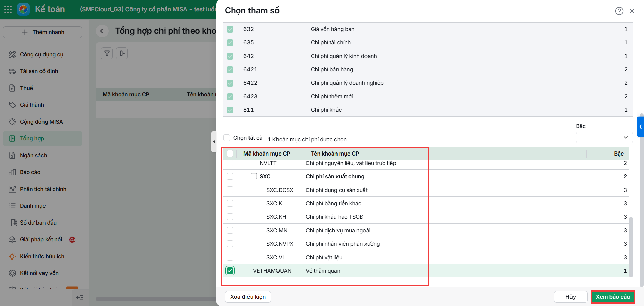
Task: Click Xóa điều kiện button
Action: point(248,297)
